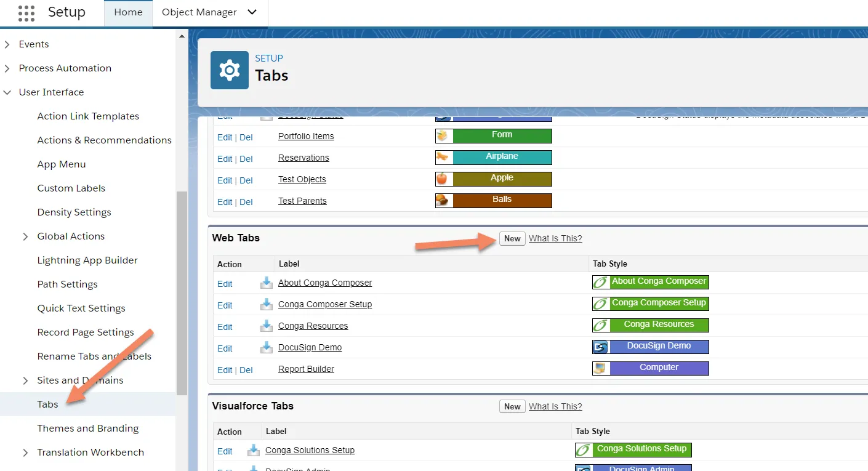Open the Object Manager tab
This screenshot has width=868, height=471.
(x=199, y=12)
